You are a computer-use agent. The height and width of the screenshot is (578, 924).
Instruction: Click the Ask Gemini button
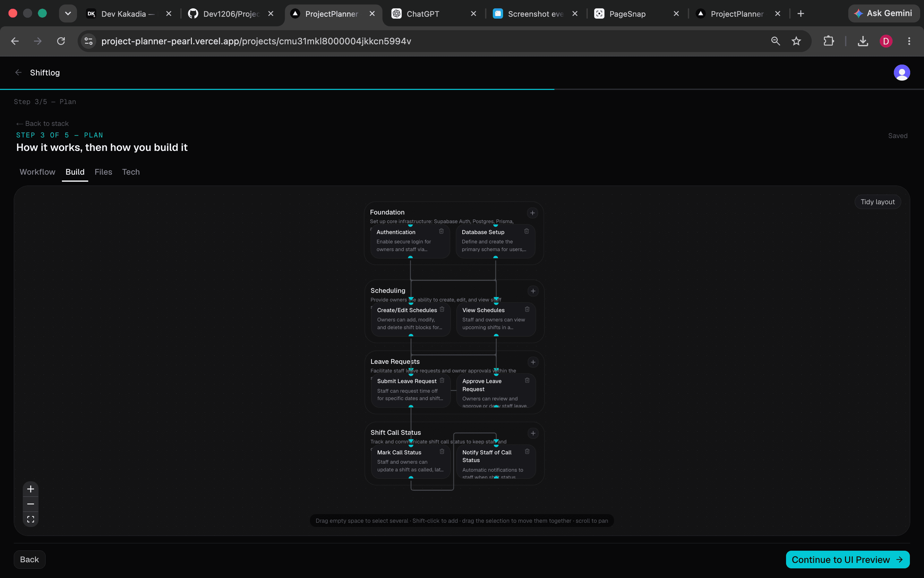pos(884,13)
